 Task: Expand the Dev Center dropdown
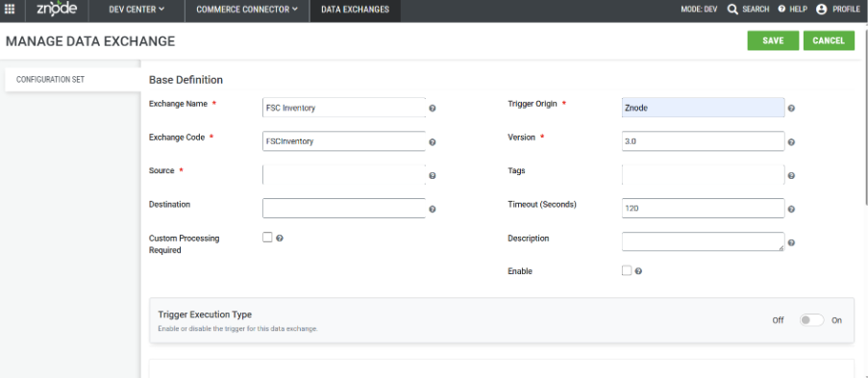point(136,10)
